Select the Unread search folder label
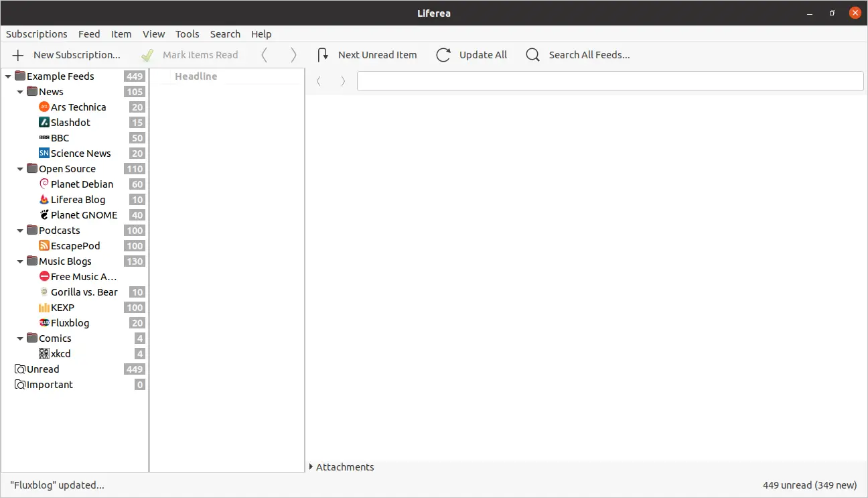The image size is (868, 498). click(43, 369)
